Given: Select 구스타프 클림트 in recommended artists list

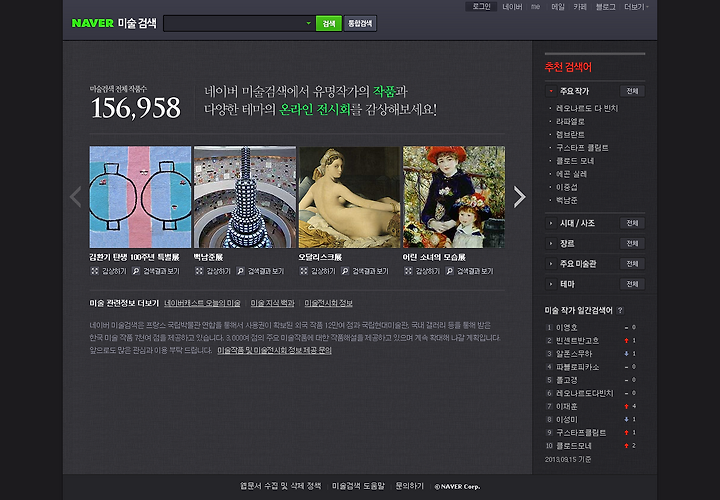Looking at the screenshot, I should (582, 148).
